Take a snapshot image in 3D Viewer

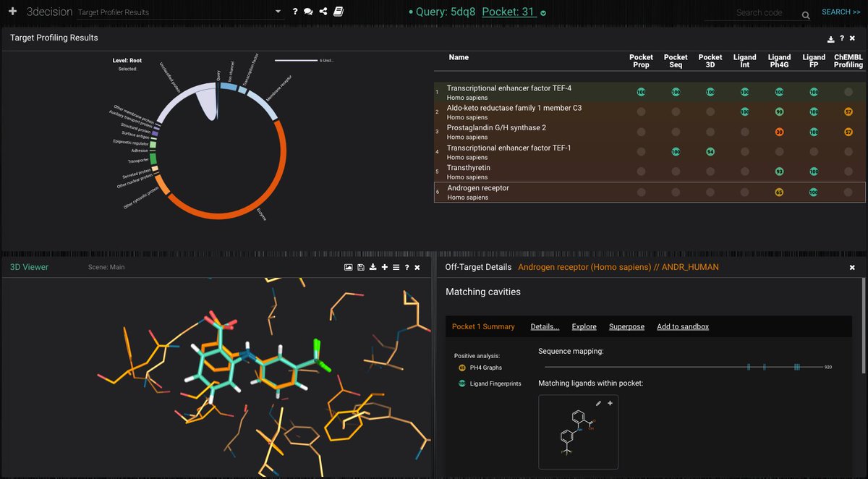pyautogui.click(x=348, y=268)
